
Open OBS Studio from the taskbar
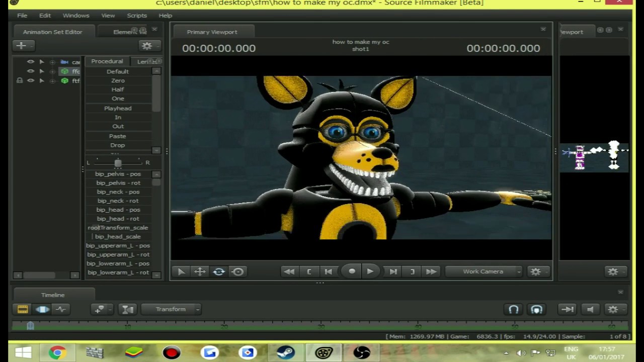click(361, 353)
